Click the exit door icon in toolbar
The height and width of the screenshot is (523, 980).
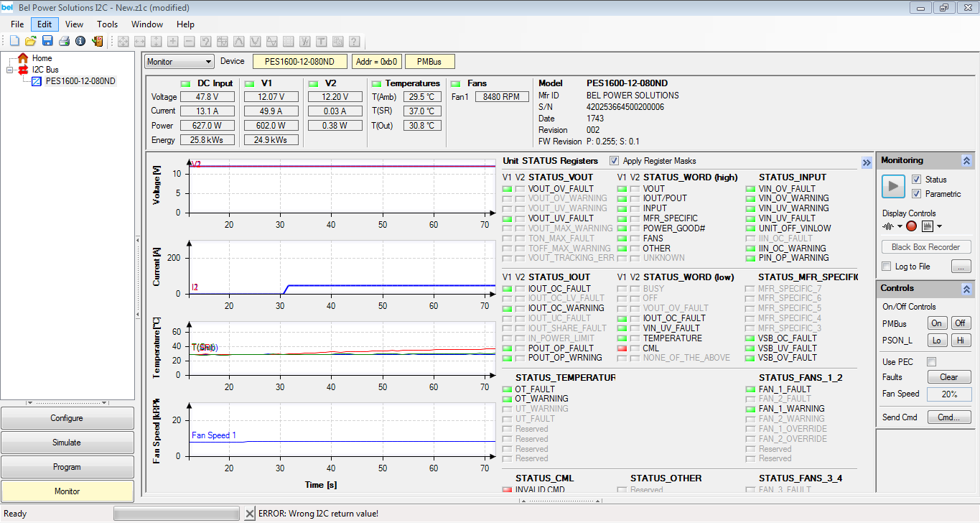pos(97,42)
